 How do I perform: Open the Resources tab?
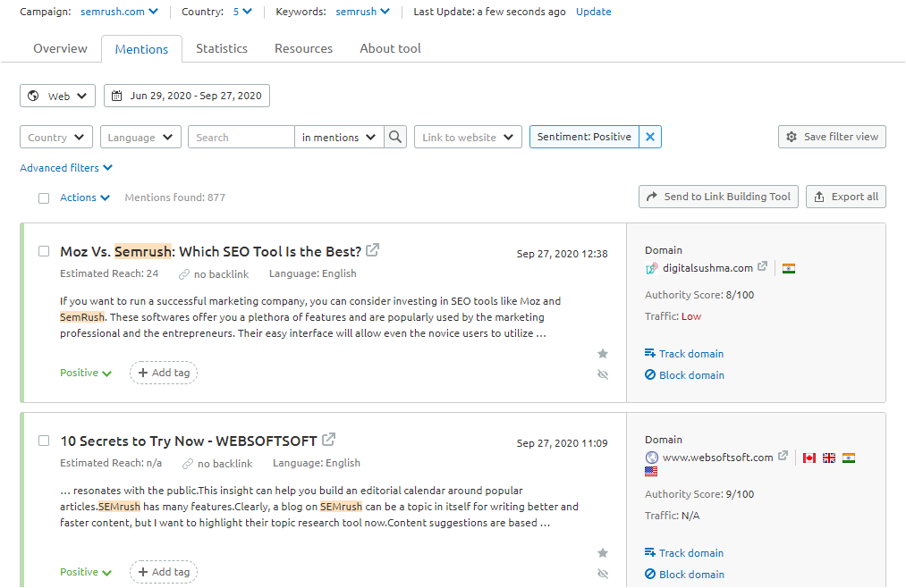coord(304,48)
